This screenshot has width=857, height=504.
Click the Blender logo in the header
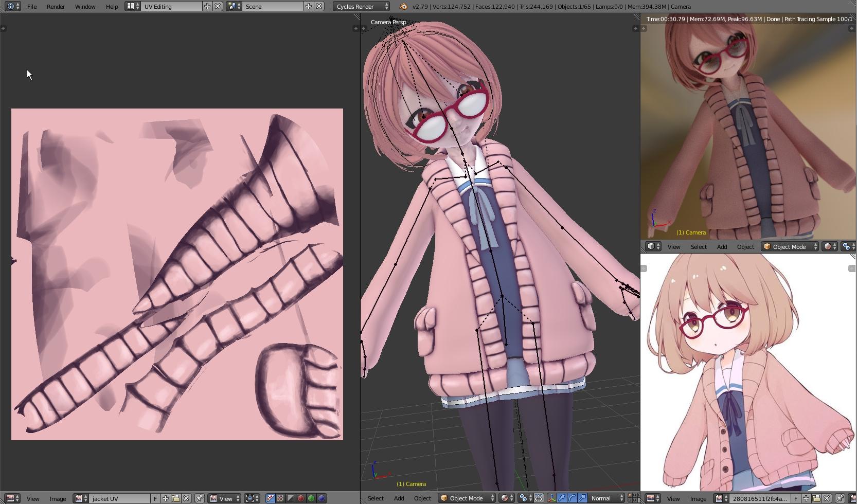click(x=403, y=6)
